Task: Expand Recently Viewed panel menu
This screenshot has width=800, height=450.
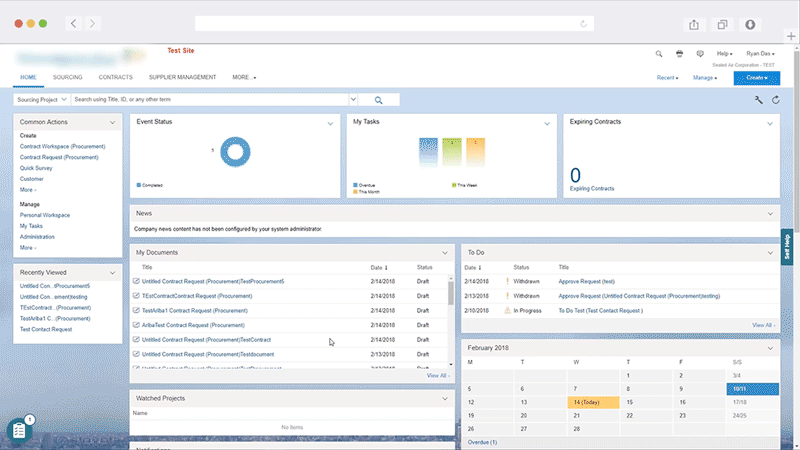Action: pyautogui.click(x=112, y=273)
